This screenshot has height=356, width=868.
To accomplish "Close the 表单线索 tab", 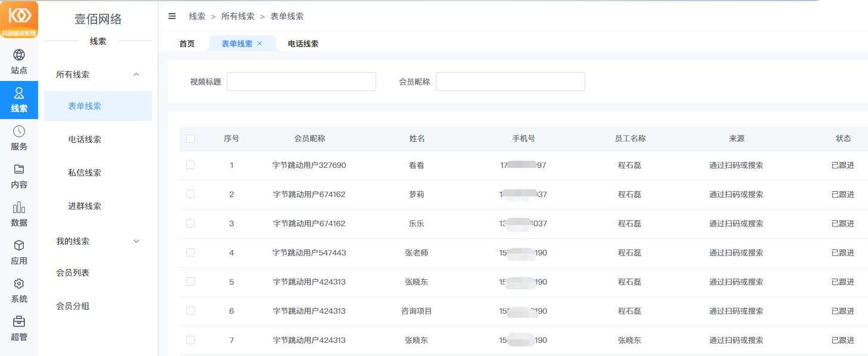I will tap(260, 43).
